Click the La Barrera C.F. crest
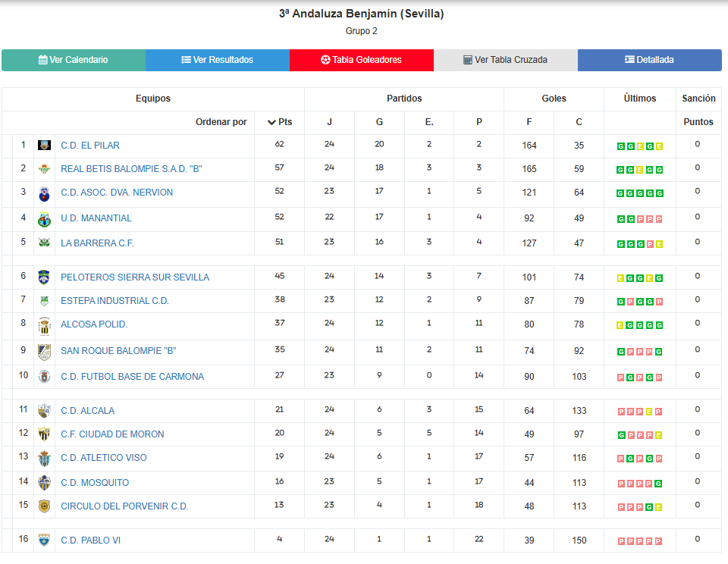Screen dimensions: 728x564 (44, 243)
